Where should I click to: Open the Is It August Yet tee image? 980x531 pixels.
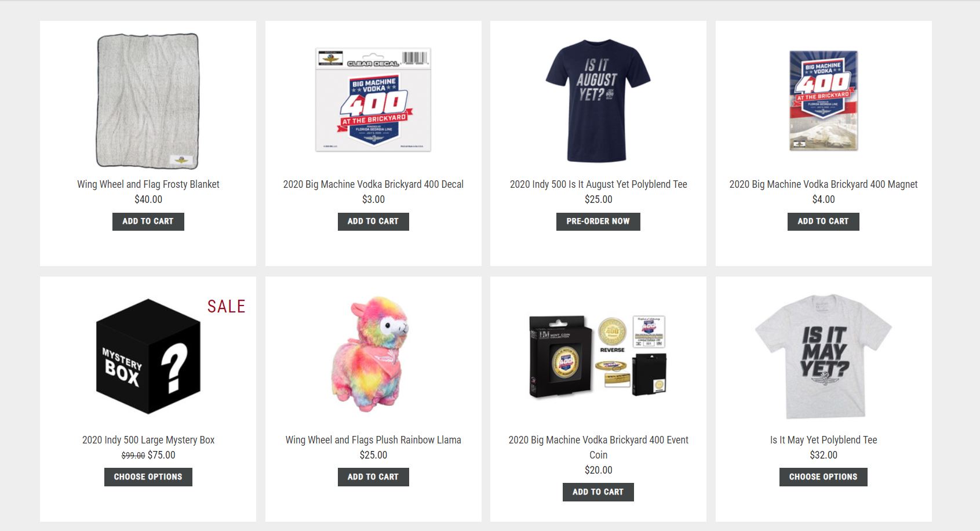coord(598,101)
